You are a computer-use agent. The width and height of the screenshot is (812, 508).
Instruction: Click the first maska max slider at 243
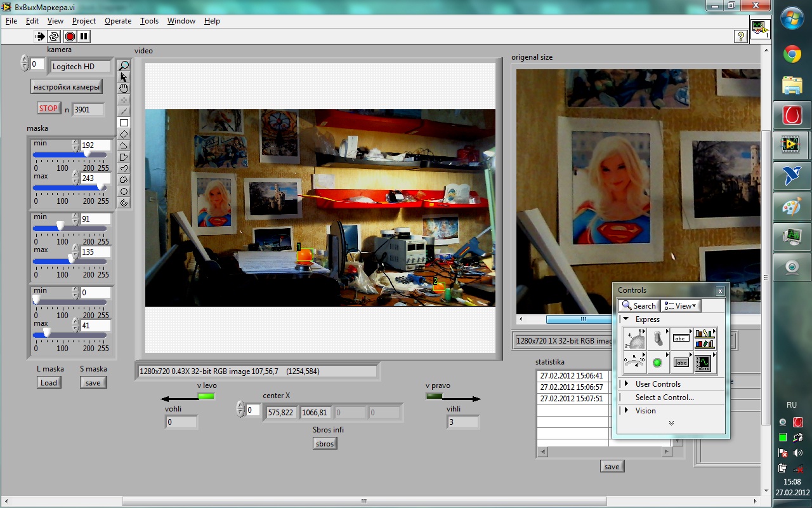(69, 187)
